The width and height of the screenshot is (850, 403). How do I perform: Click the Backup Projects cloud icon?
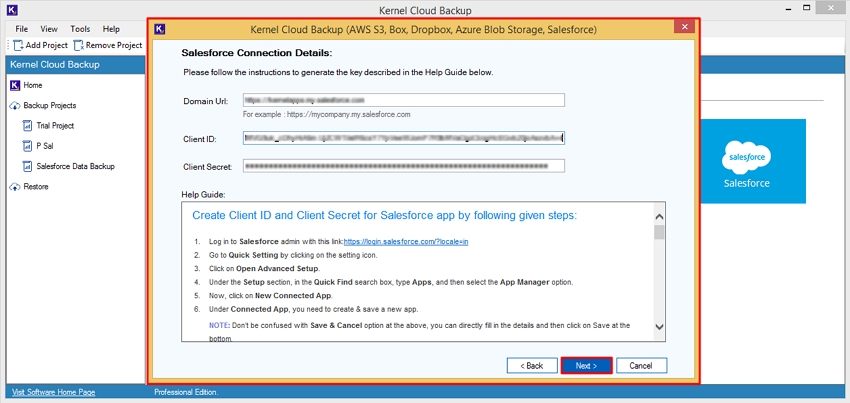[15, 106]
